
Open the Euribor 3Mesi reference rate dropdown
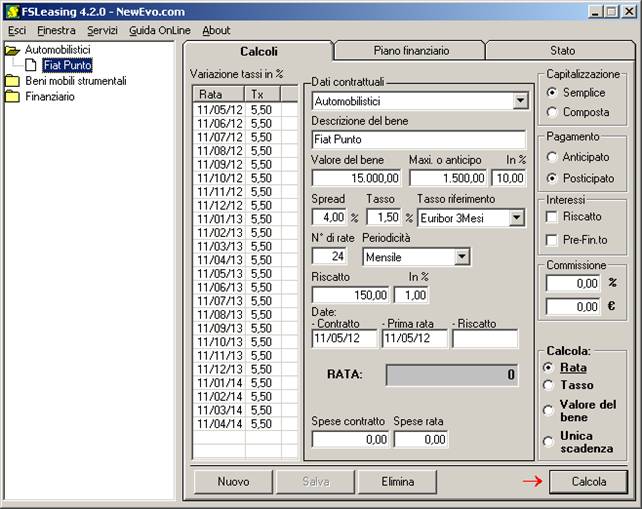coord(517,218)
